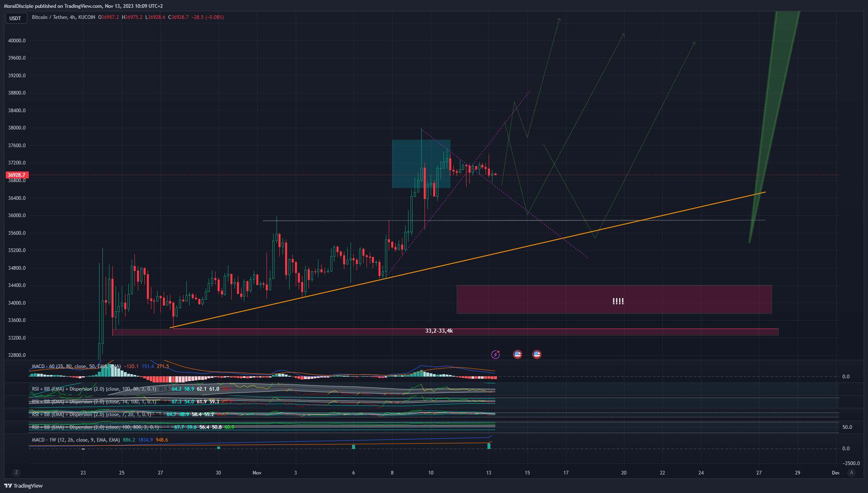Image resolution: width=868 pixels, height=493 pixels.
Task: Click the !!!! label in purple zone
Action: click(x=618, y=301)
